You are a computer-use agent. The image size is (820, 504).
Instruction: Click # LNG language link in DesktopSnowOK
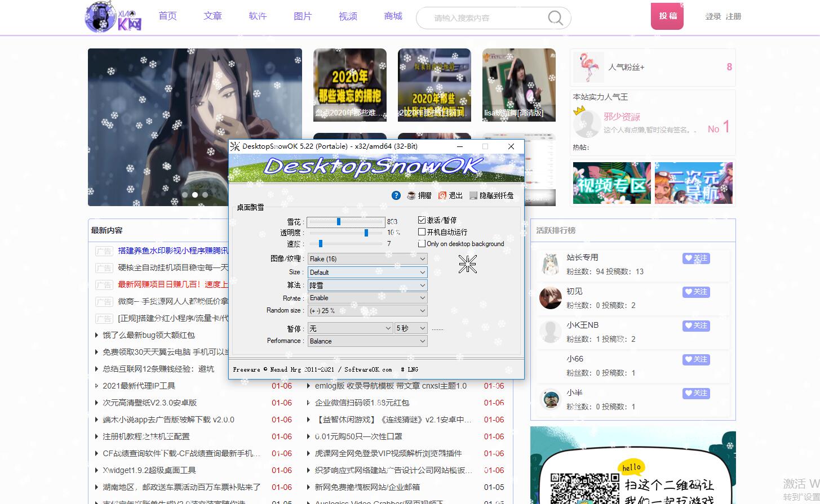(x=410, y=369)
